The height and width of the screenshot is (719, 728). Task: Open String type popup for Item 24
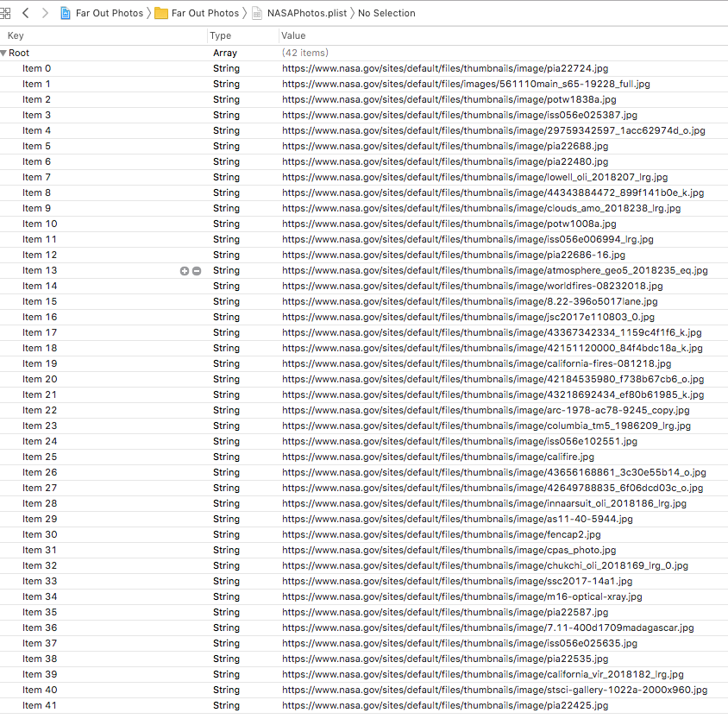point(227,441)
